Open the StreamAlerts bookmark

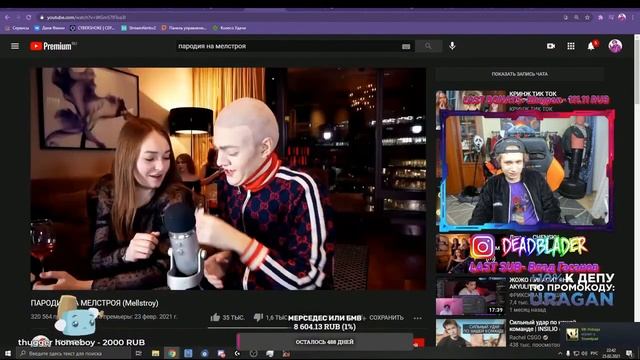coord(139,28)
